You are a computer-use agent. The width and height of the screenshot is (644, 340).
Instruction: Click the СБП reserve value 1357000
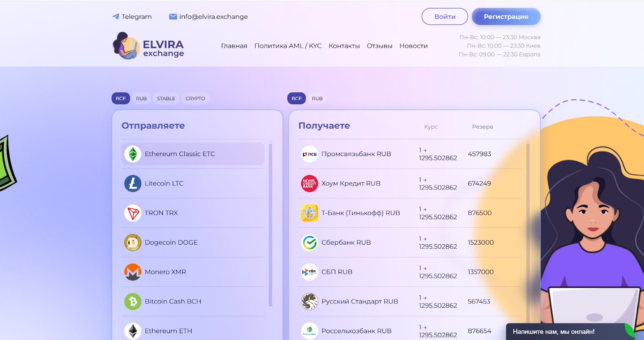pyautogui.click(x=481, y=272)
